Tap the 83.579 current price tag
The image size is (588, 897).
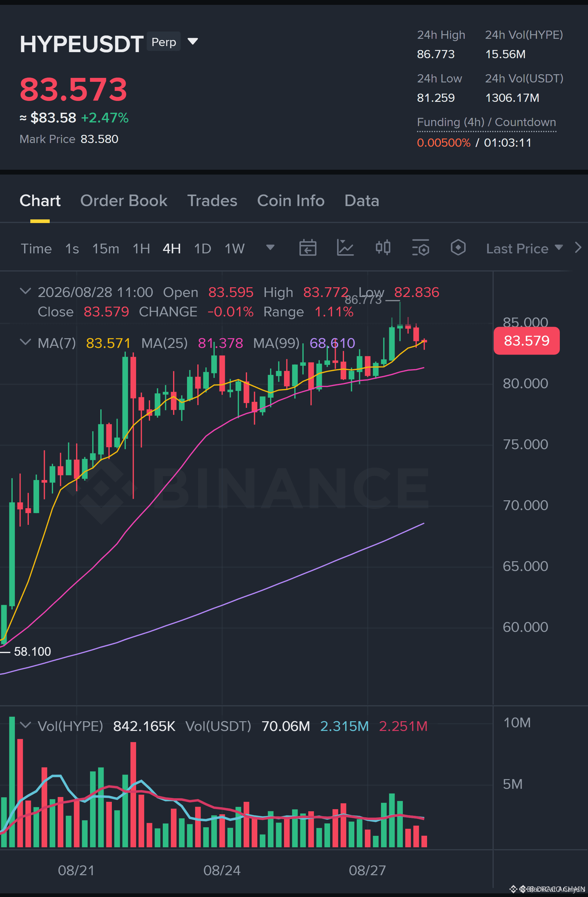tap(526, 341)
